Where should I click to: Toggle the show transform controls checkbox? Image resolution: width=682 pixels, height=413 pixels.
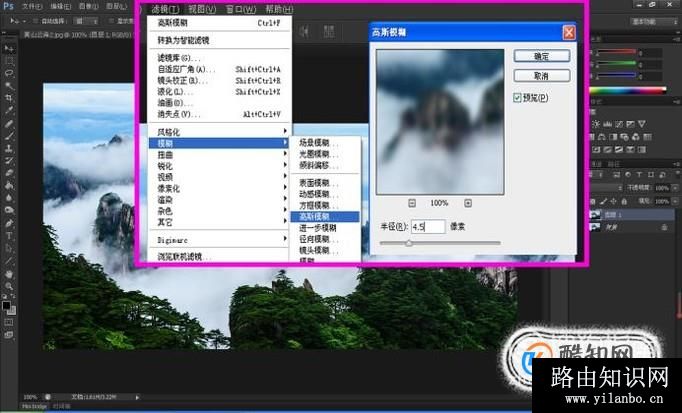click(110, 21)
